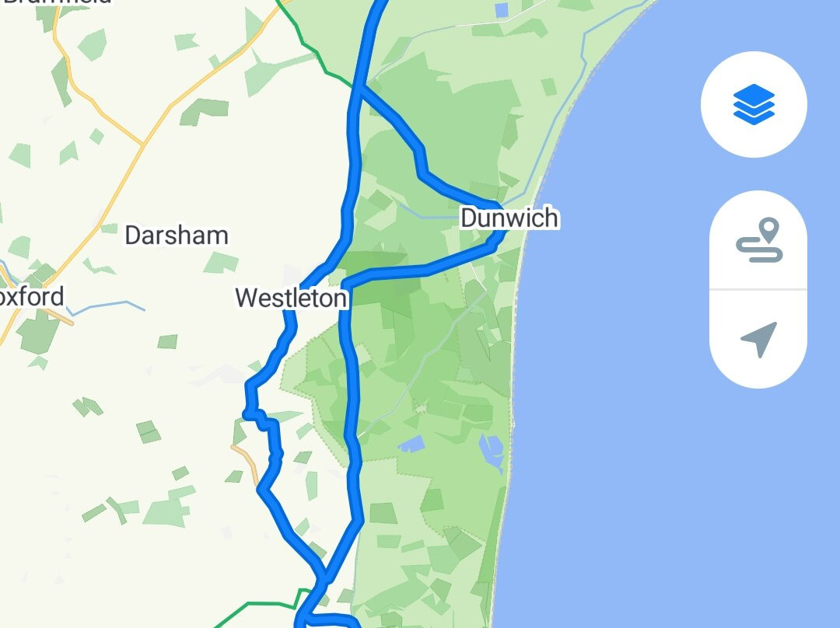
Task: Click the route junction where both loops meet south
Action: [324, 579]
